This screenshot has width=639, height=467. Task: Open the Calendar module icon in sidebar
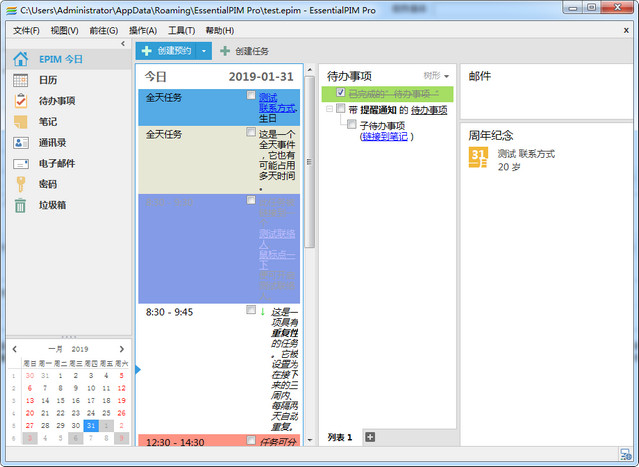tap(20, 79)
